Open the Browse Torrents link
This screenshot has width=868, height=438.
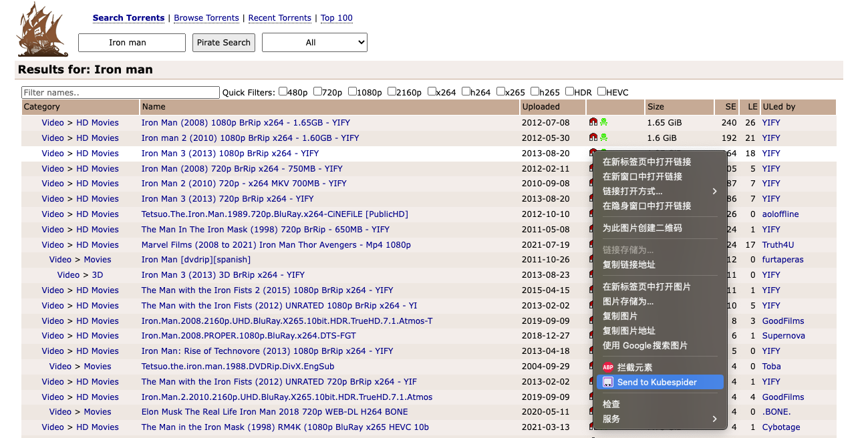(206, 18)
